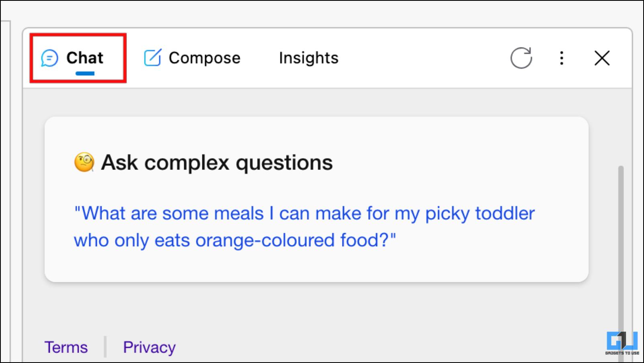644x363 pixels.
Task: Close the sidebar panel with X
Action: click(x=602, y=58)
